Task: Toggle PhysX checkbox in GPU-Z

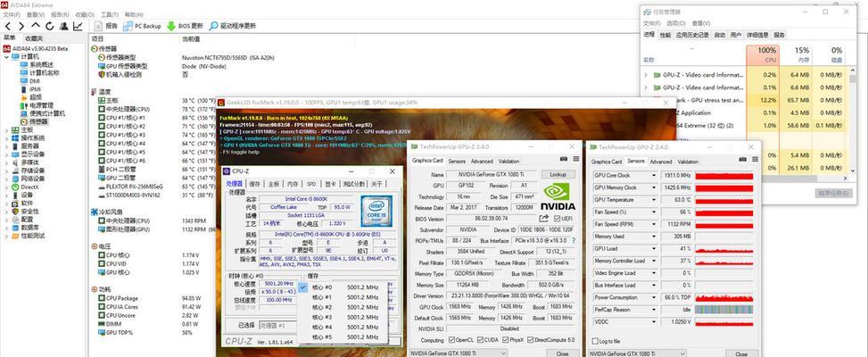Action: tap(504, 340)
